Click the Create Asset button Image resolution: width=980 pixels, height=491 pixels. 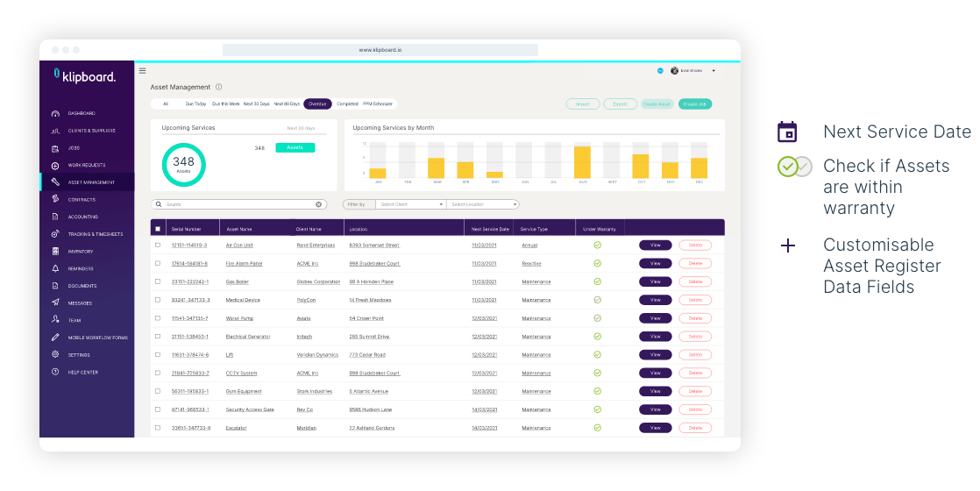click(x=657, y=104)
